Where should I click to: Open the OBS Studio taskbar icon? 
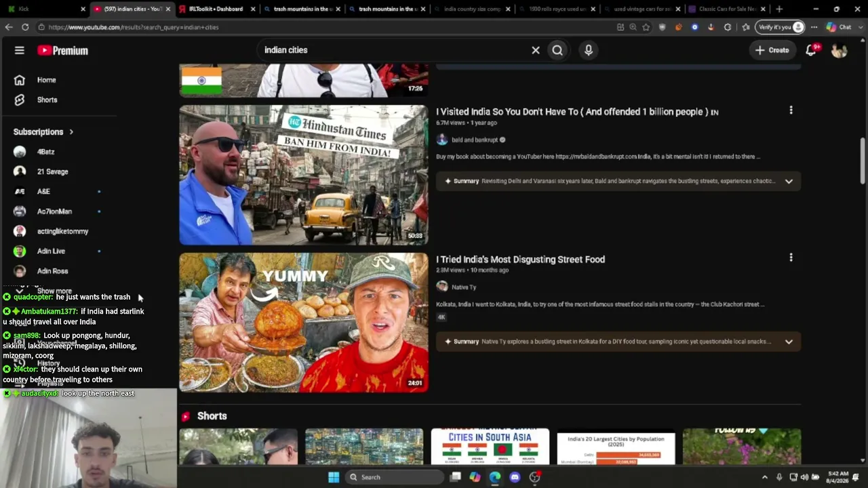(x=535, y=477)
